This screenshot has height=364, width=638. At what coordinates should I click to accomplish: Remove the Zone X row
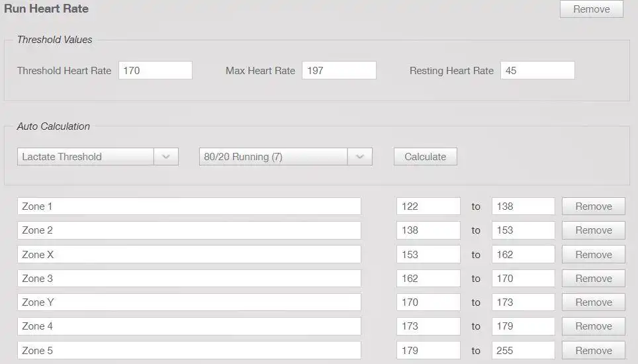click(594, 255)
